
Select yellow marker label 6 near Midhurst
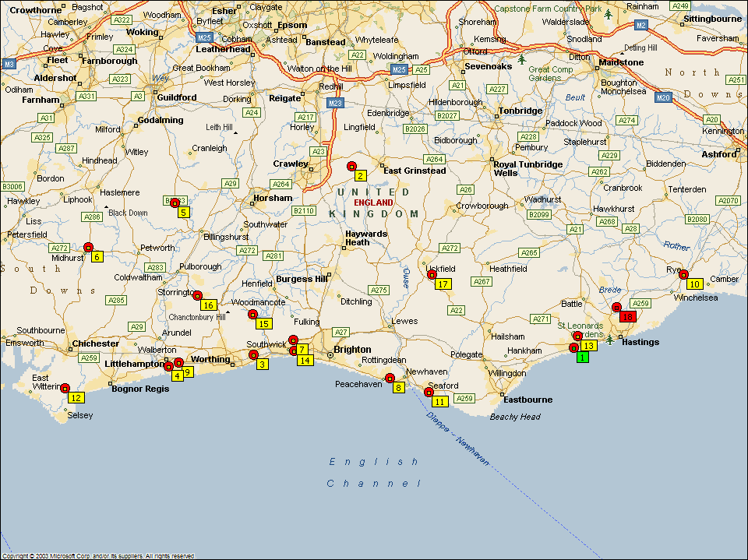tap(97, 257)
